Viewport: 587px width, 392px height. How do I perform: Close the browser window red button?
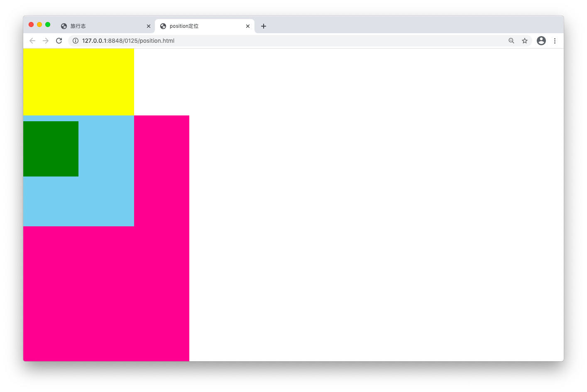31,24
